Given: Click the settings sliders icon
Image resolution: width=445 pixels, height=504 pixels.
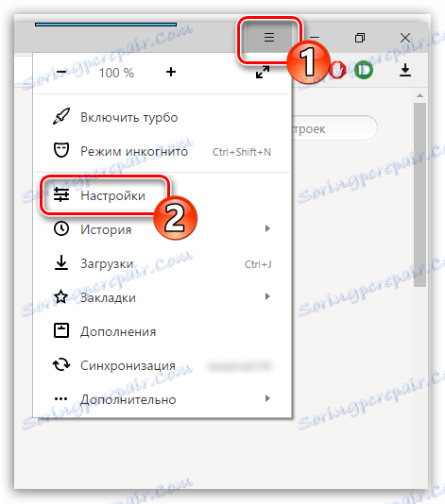Looking at the screenshot, I should 61,194.
